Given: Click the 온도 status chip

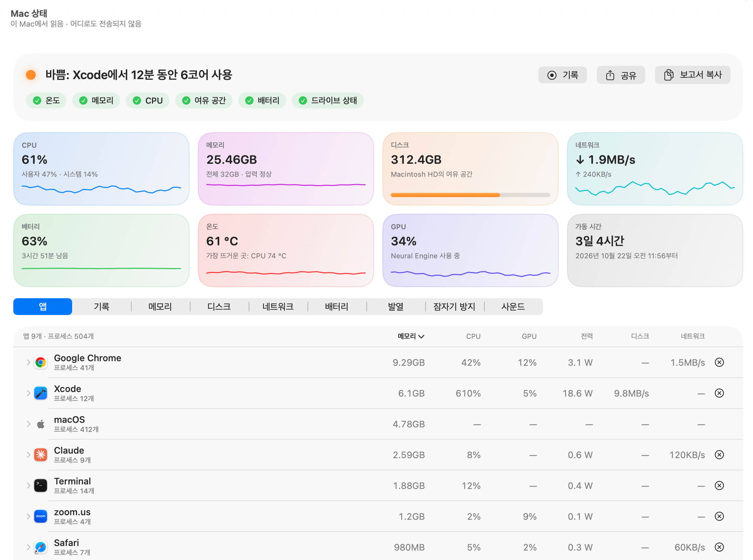Looking at the screenshot, I should (x=46, y=101).
